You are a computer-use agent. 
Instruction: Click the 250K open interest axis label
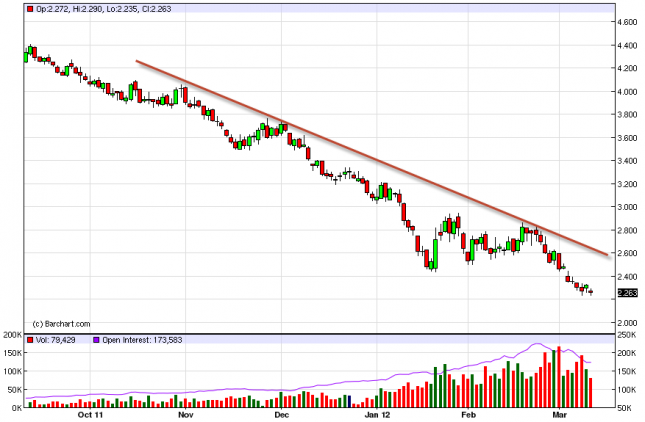[x=627, y=335]
